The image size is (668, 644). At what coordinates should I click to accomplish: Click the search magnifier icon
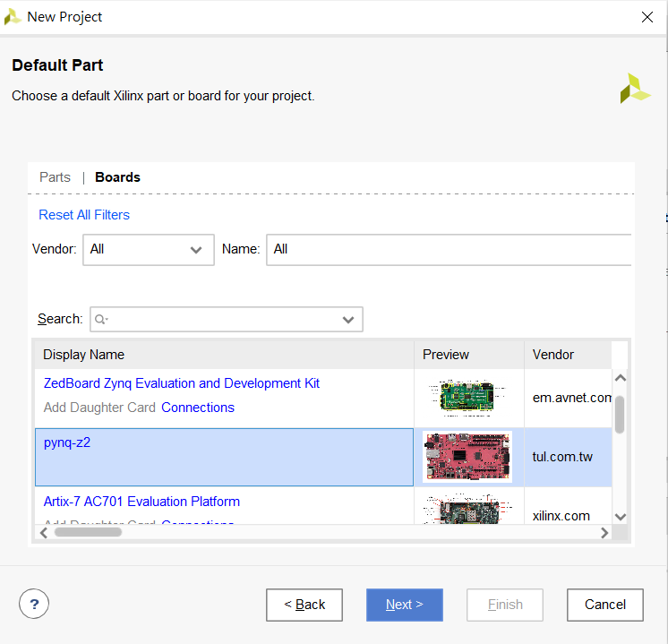pyautogui.click(x=101, y=319)
